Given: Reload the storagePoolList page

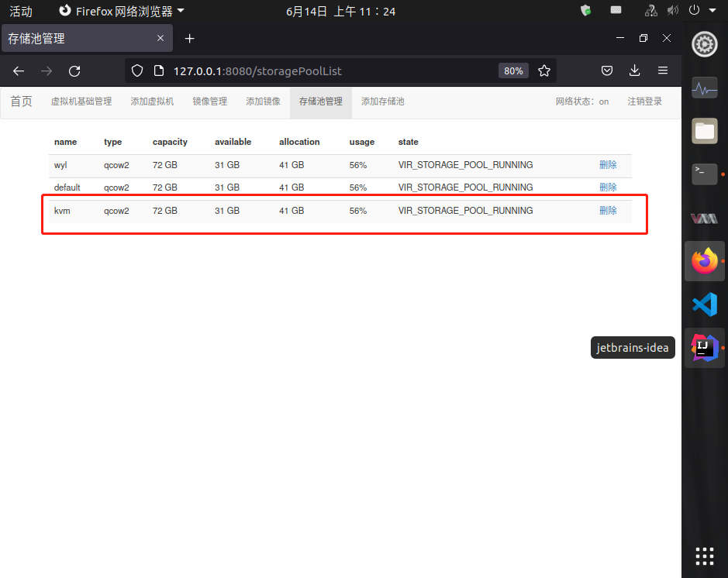Looking at the screenshot, I should coord(74,71).
